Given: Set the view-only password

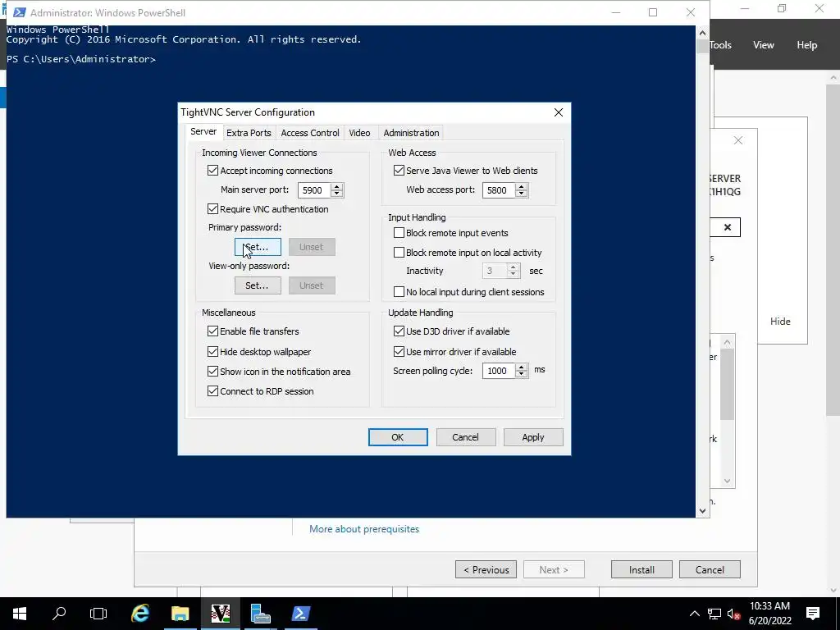Looking at the screenshot, I should (x=258, y=285).
